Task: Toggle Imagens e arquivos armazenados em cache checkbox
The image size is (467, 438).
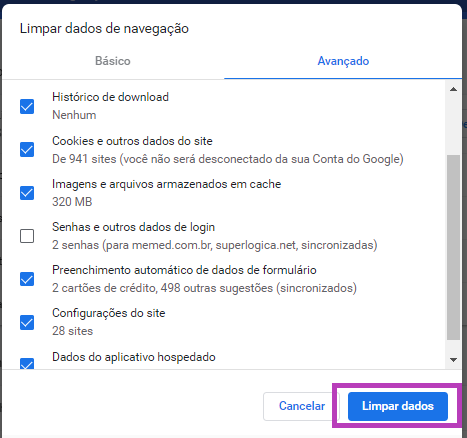Action: (x=27, y=193)
